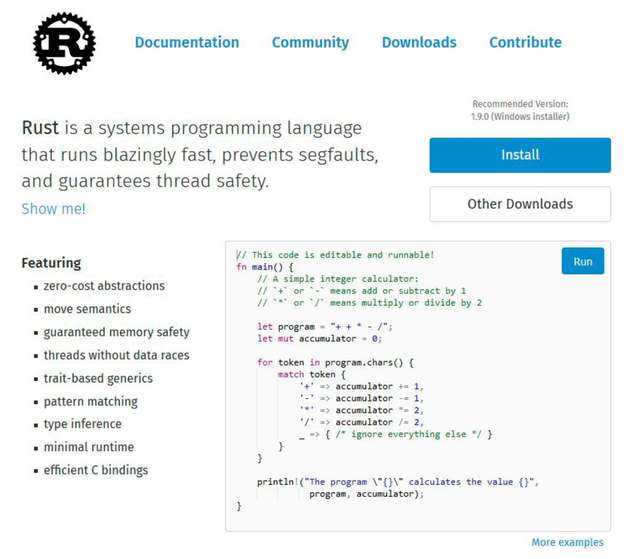Open Other Downloads
630x559 pixels.
click(520, 204)
